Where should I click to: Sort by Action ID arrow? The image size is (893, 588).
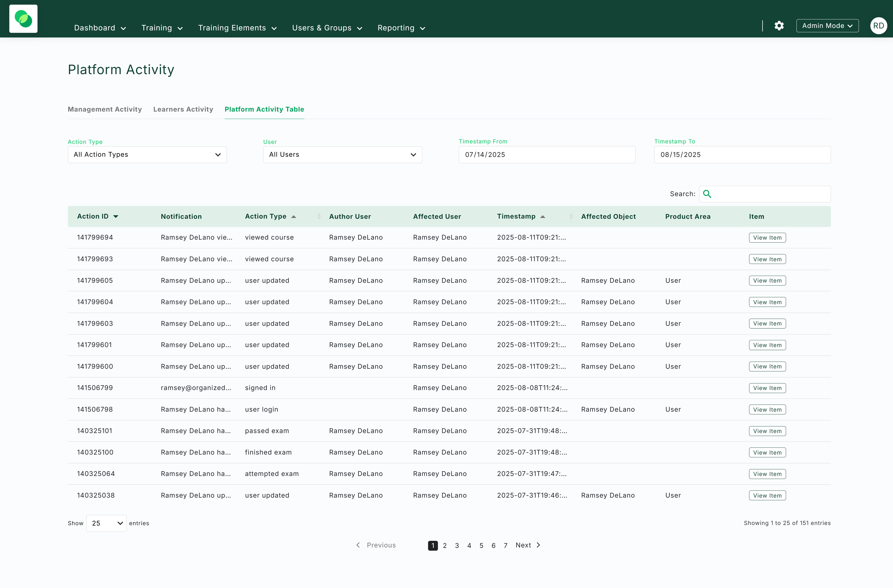tap(116, 216)
